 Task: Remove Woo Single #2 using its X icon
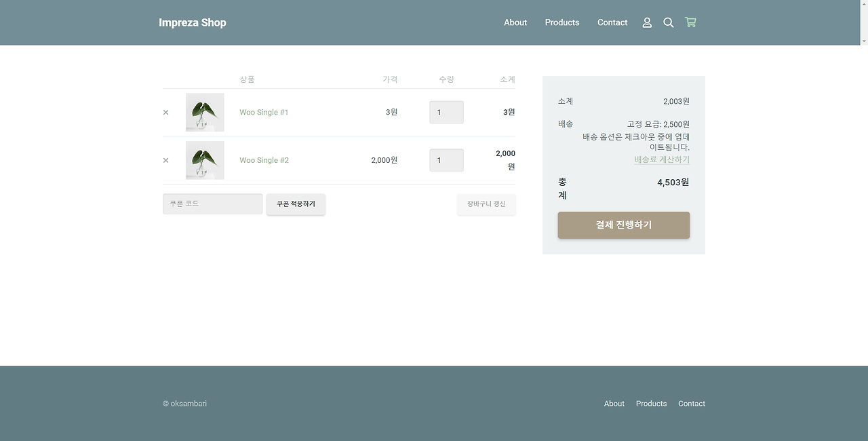point(165,160)
